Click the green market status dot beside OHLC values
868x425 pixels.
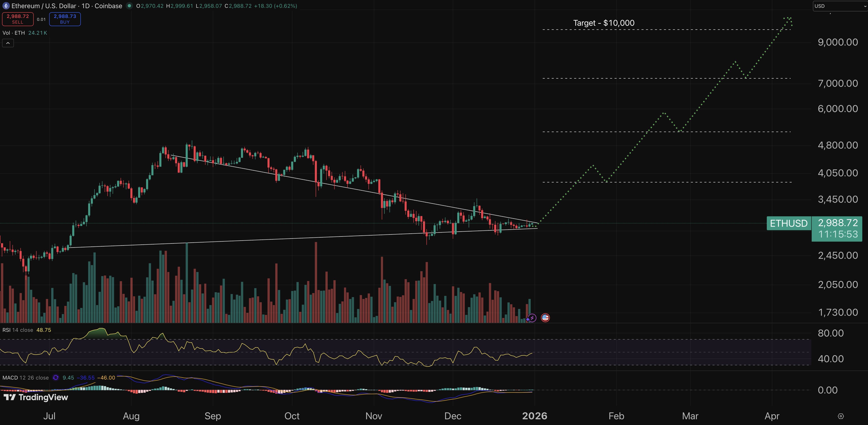tap(129, 6)
